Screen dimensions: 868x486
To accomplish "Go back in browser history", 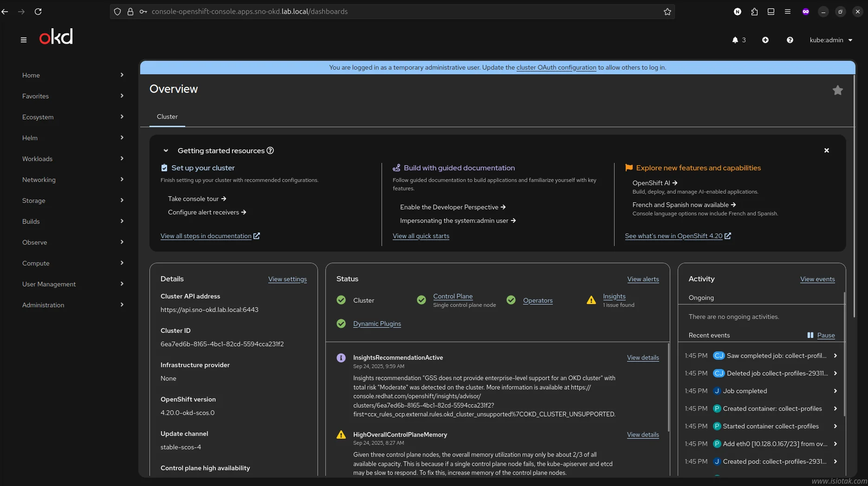I will point(5,12).
